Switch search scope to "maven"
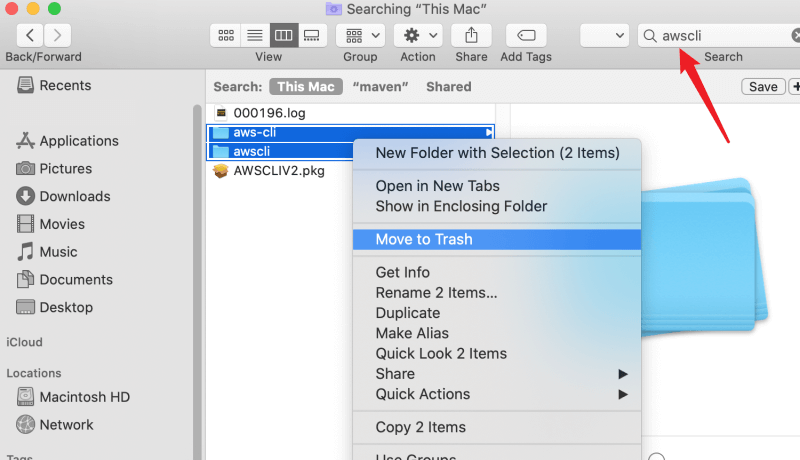800x460 pixels. (380, 87)
